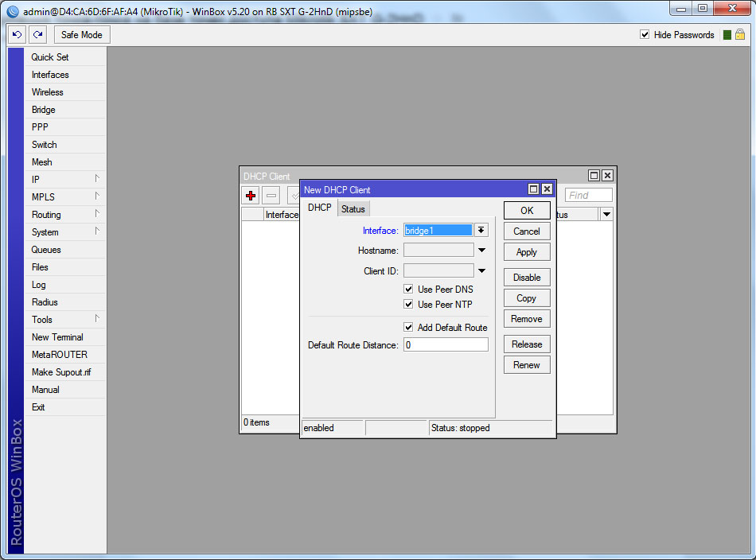The height and width of the screenshot is (560, 756).
Task: Open the column selector dropdown in DHCP Client
Action: 606,215
